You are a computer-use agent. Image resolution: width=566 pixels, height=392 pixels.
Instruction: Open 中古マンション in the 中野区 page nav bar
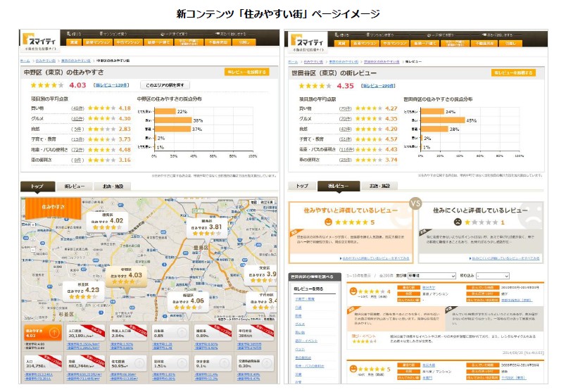pyautogui.click(x=129, y=42)
